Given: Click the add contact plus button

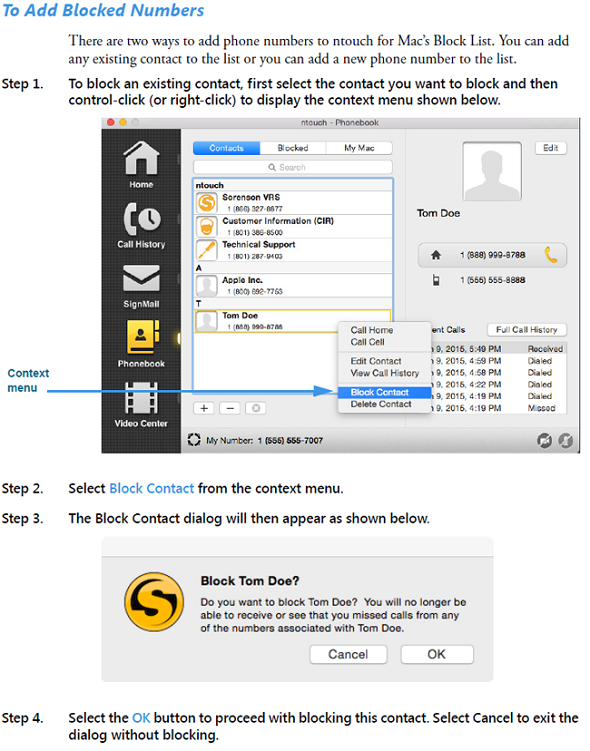Looking at the screenshot, I should 204,408.
